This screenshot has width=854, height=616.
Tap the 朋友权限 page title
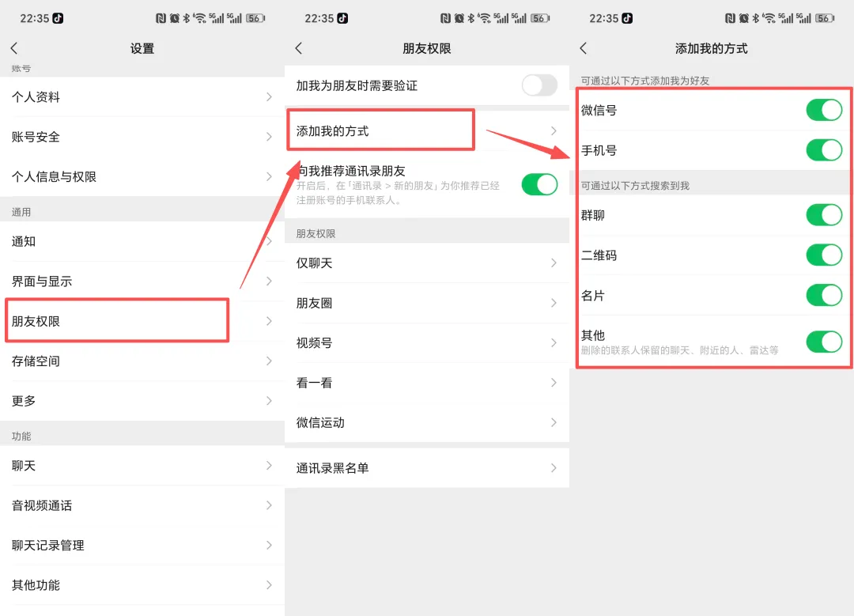click(x=427, y=48)
